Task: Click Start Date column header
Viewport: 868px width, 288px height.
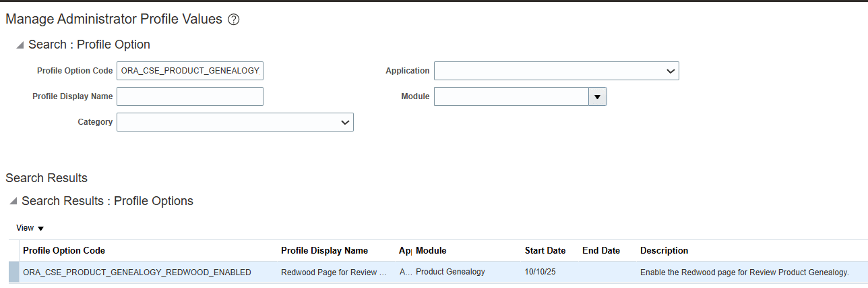Action: tap(545, 250)
